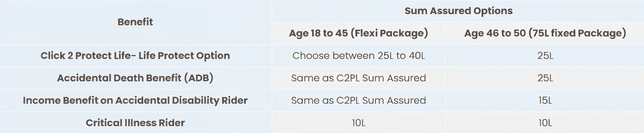The height and width of the screenshot is (133, 644).
Task: Click the word Flexi in the age header
Action: coord(367,33)
